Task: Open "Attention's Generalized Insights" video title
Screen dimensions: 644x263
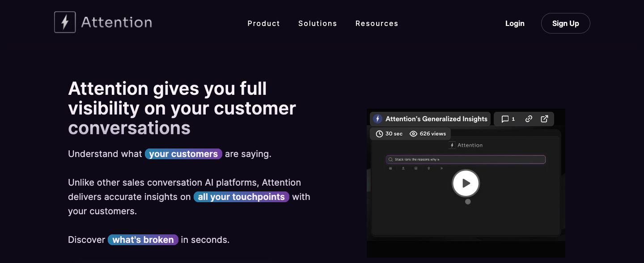Action: point(436,119)
